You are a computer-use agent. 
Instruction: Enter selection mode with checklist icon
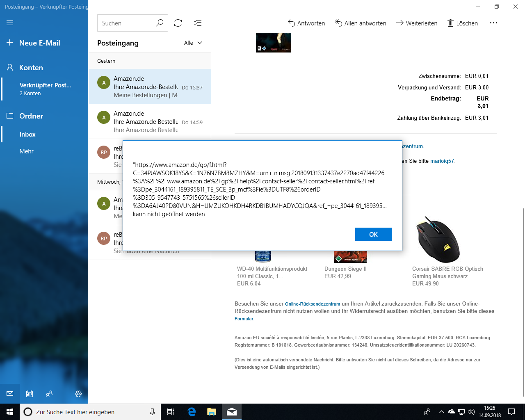point(198,23)
